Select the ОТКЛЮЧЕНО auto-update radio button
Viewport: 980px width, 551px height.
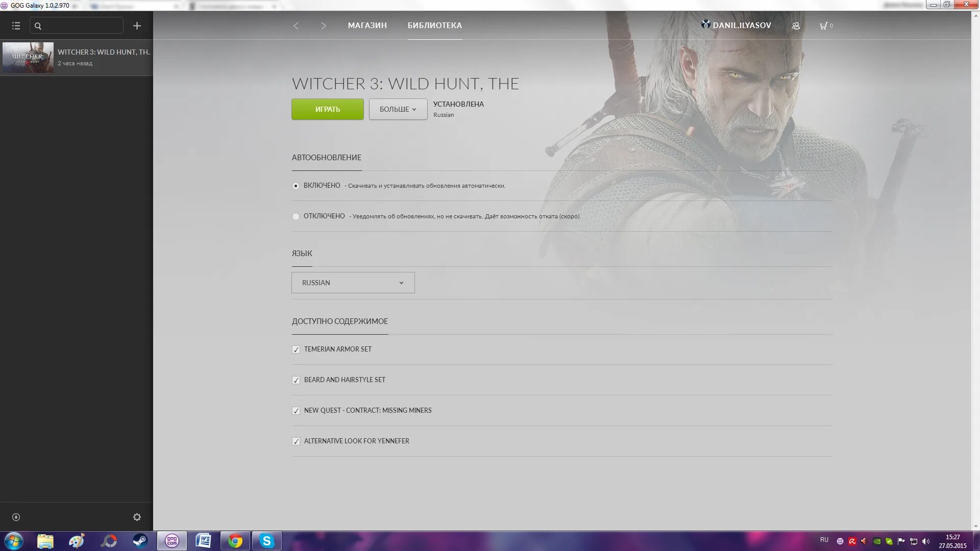click(296, 217)
